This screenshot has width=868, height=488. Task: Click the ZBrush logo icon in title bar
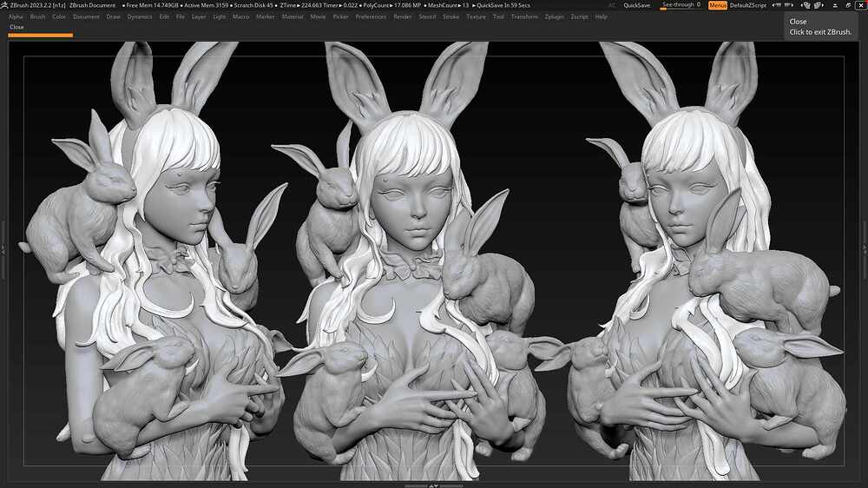3,5
